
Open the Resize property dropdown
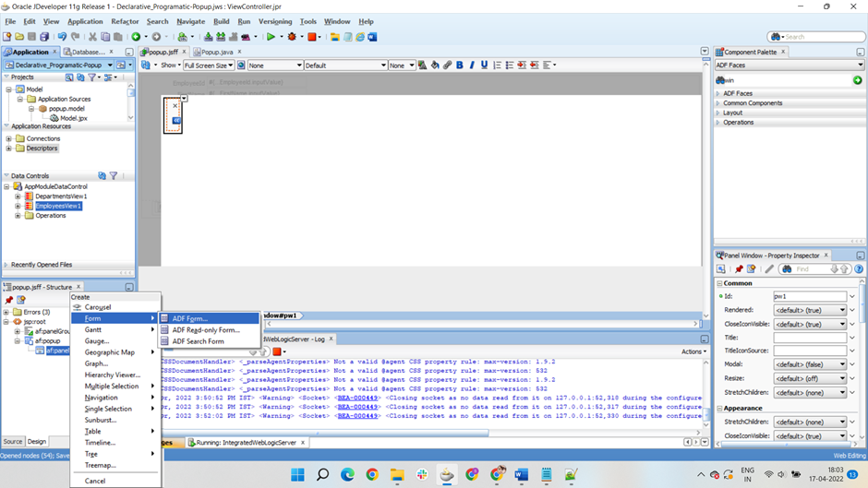(810, 378)
